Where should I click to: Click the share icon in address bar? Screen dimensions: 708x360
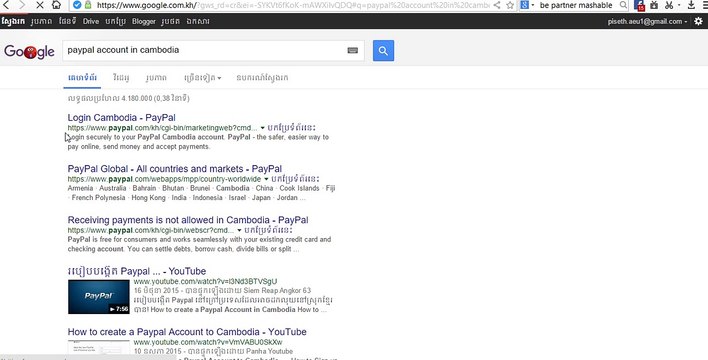pos(497,5)
